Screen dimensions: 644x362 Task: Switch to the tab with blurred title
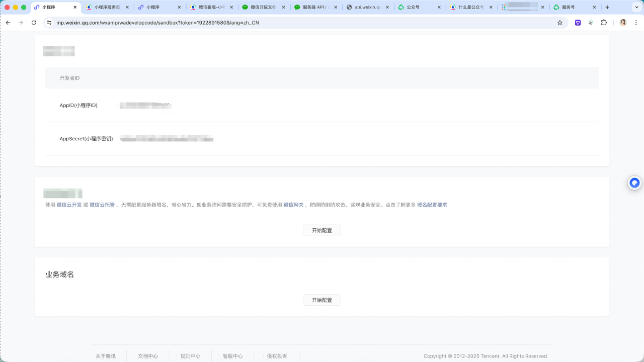coord(522,8)
